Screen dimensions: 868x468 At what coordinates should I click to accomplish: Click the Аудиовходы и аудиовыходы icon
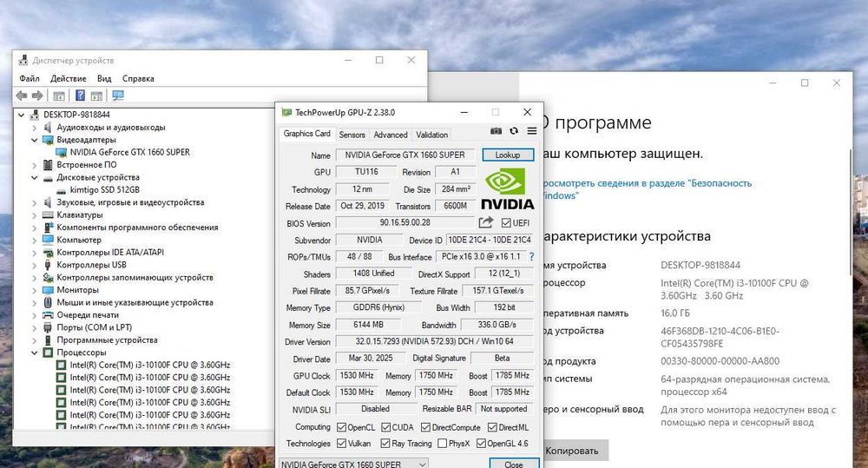tap(48, 128)
